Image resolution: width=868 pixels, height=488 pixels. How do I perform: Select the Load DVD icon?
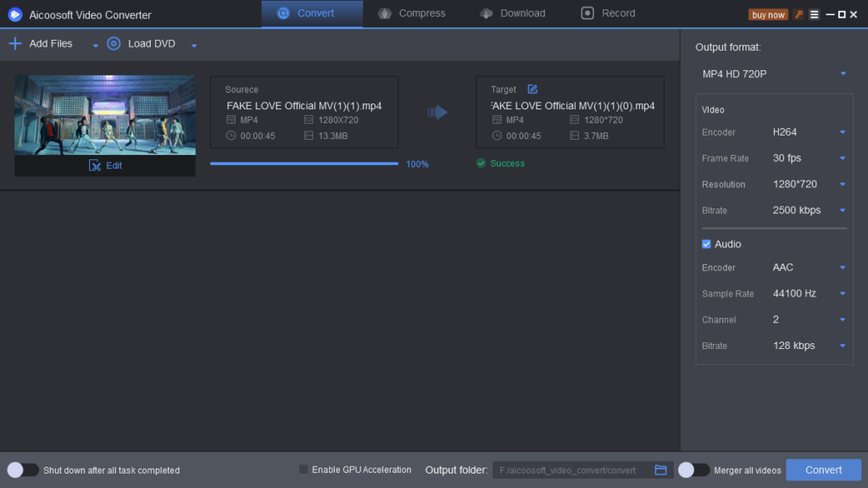pos(113,43)
